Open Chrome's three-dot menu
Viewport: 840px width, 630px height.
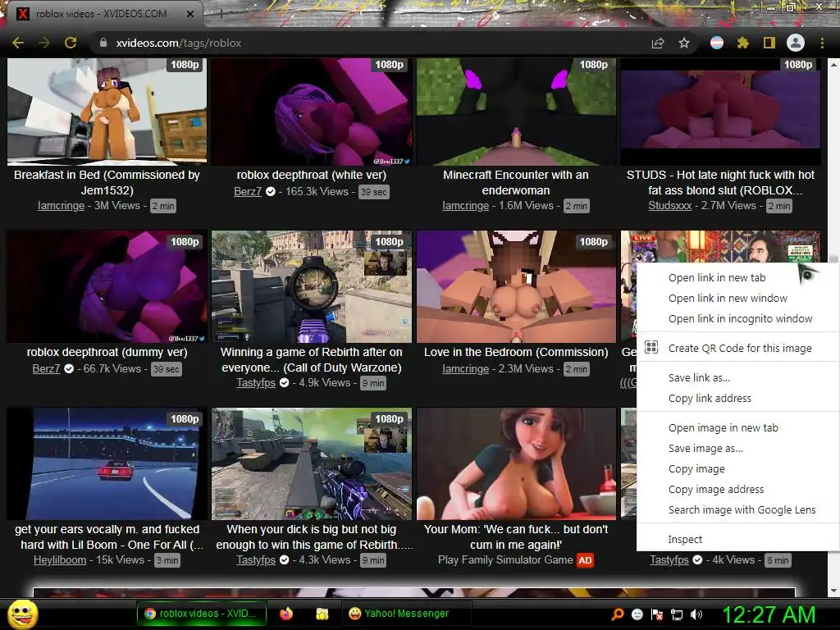(x=822, y=43)
